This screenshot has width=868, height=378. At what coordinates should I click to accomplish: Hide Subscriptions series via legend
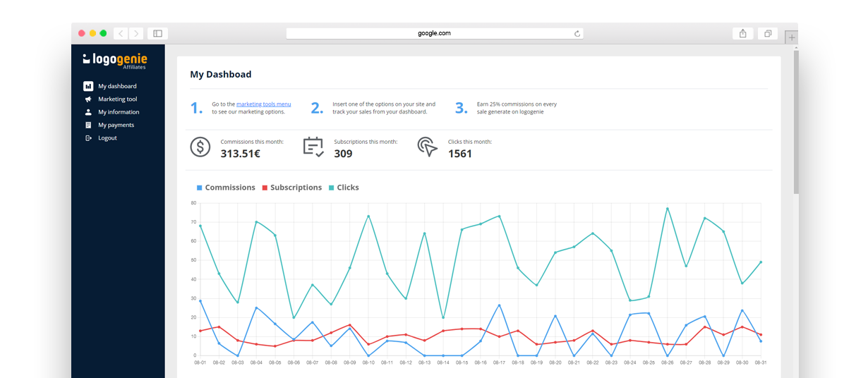click(291, 188)
